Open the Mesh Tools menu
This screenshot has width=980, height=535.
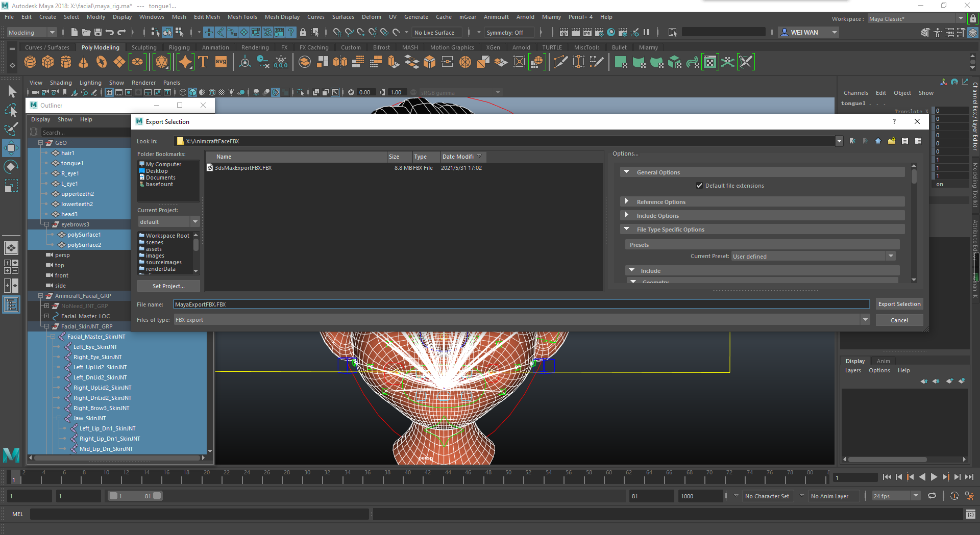242,17
